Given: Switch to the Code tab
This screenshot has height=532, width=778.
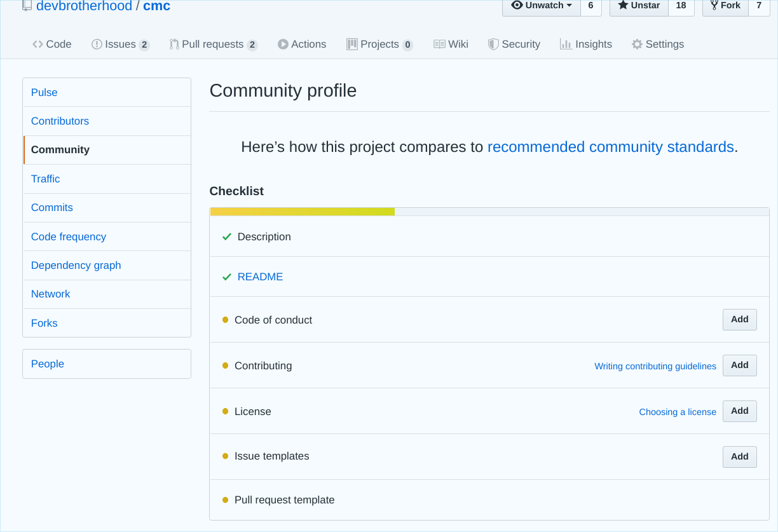Looking at the screenshot, I should point(51,44).
